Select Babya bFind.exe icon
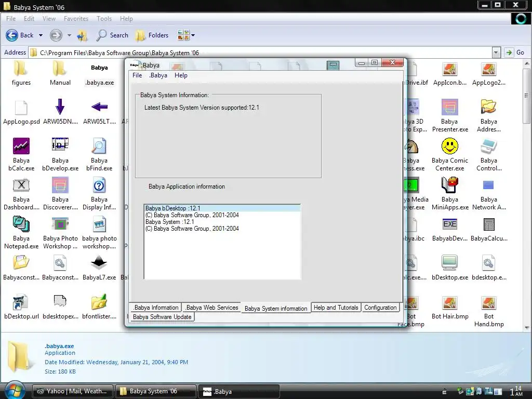 click(x=99, y=154)
